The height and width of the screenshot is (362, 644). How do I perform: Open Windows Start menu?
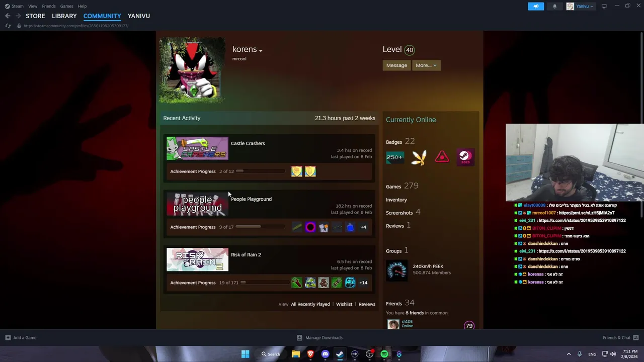pos(245,354)
